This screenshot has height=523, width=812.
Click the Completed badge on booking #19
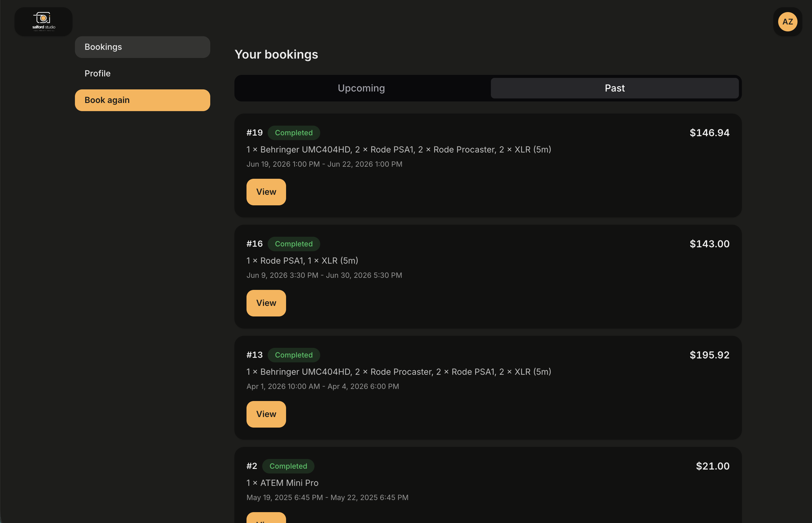tap(294, 133)
